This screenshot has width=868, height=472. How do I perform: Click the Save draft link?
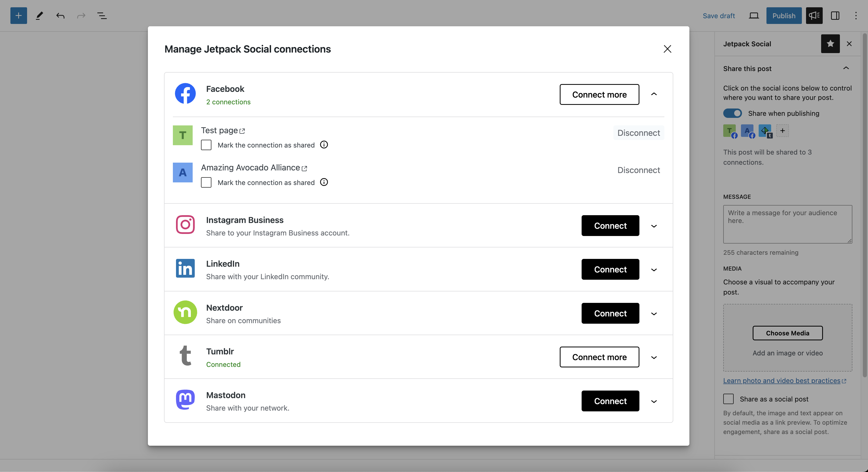[718, 16]
